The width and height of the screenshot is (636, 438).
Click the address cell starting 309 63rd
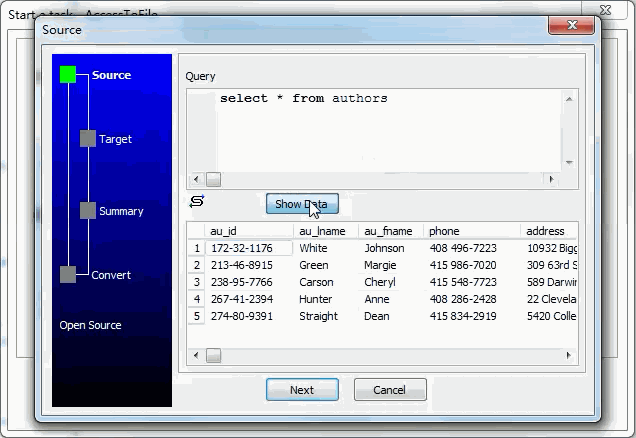[549, 265]
